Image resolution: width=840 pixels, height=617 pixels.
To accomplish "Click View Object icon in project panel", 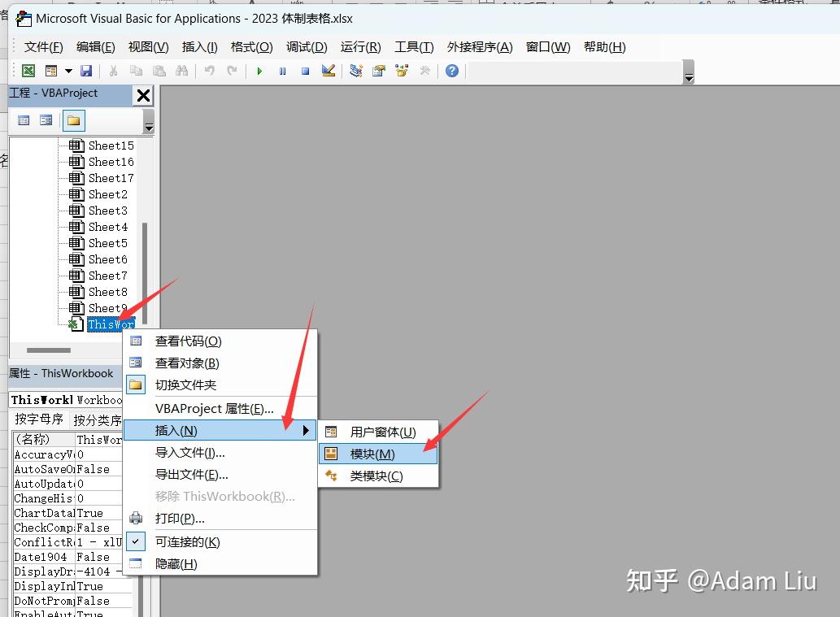I will click(46, 120).
